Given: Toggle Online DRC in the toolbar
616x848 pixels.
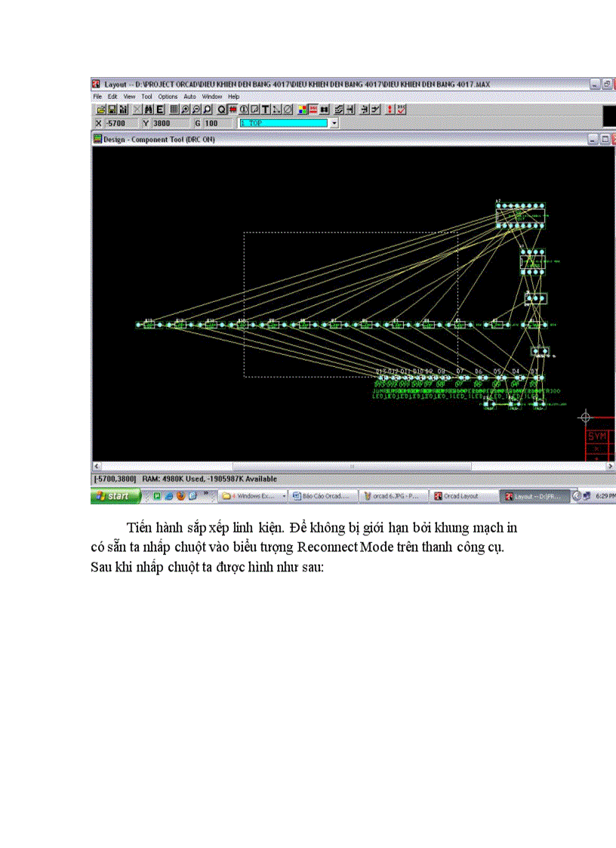Looking at the screenshot, I should coord(313,109).
